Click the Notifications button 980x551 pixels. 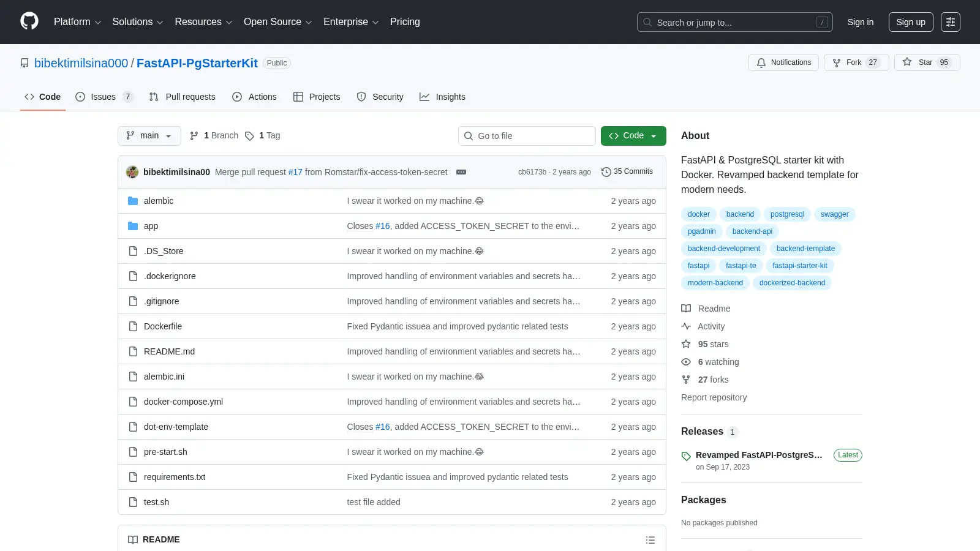[783, 62]
